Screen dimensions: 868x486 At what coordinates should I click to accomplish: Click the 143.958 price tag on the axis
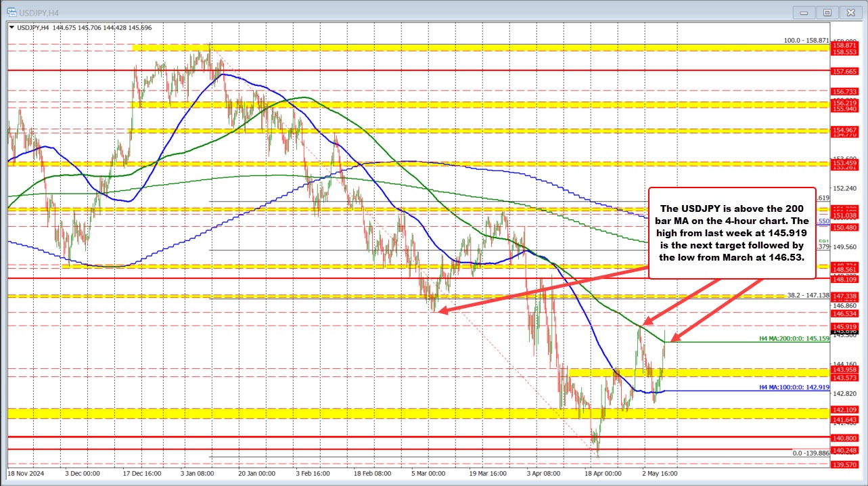pyautogui.click(x=844, y=370)
